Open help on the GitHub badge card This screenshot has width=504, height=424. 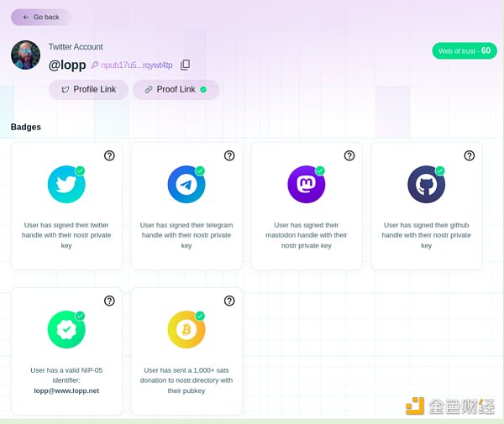(470, 155)
